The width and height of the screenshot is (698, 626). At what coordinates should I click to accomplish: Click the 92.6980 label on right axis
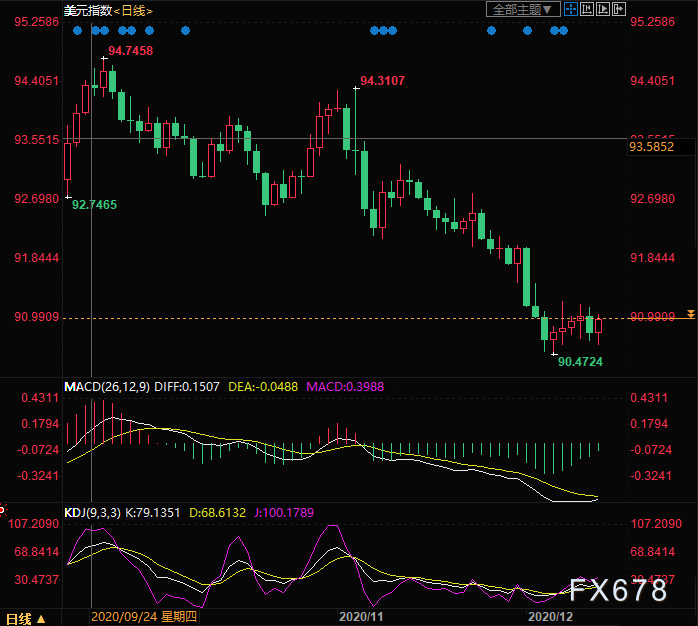(652, 199)
